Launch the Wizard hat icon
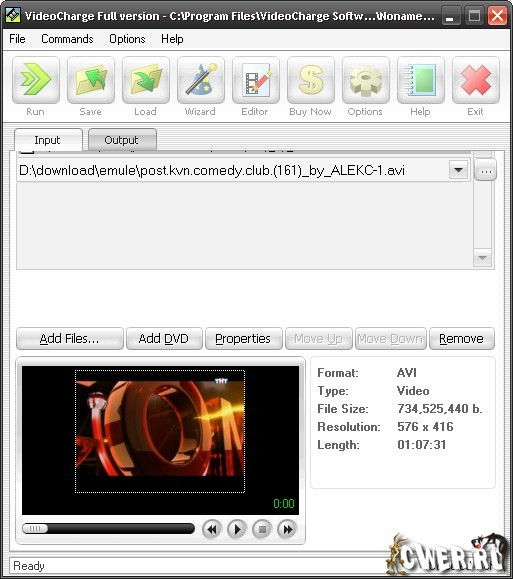 coord(201,80)
